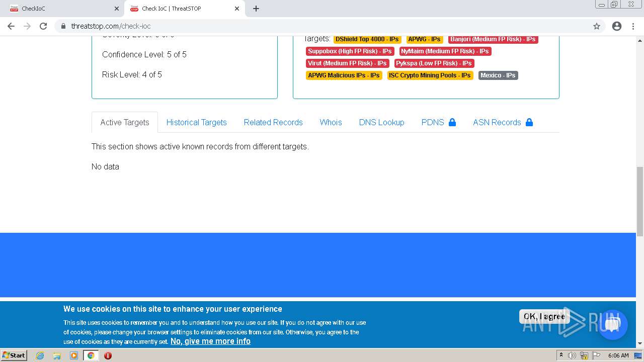Open the media player taskbar icon
The width and height of the screenshot is (644, 362).
coord(74,355)
